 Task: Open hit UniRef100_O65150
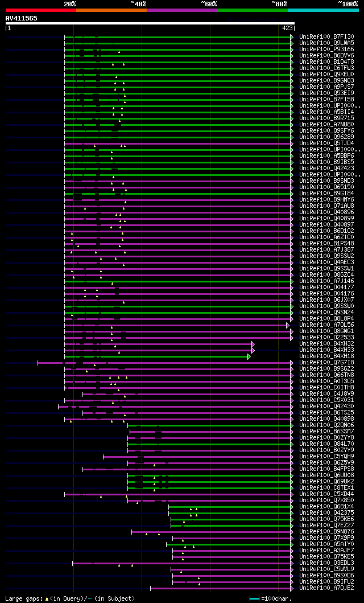click(x=327, y=187)
